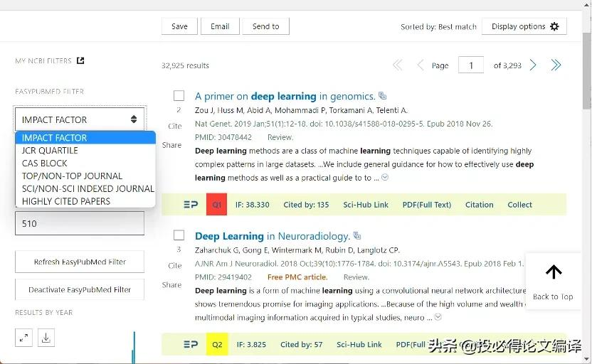The width and height of the screenshot is (592, 364).
Task: Open 'A primer on deep learning in genomics' title
Action: (285, 96)
